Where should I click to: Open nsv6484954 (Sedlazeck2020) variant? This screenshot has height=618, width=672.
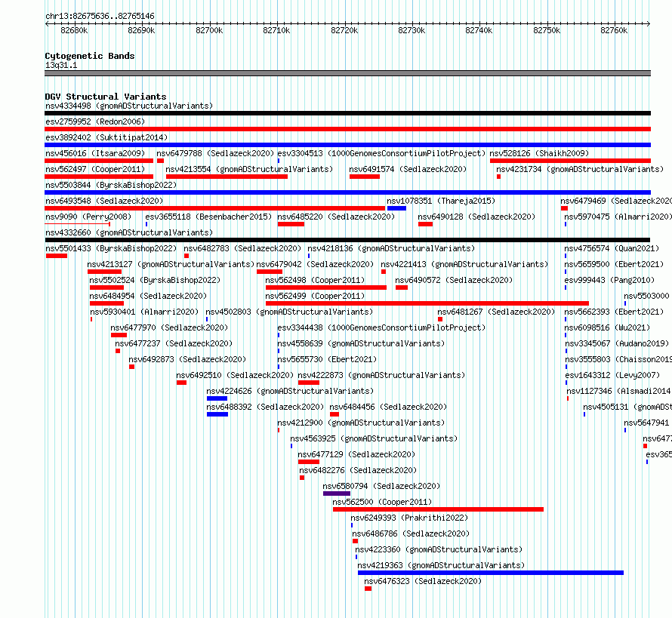(x=148, y=296)
